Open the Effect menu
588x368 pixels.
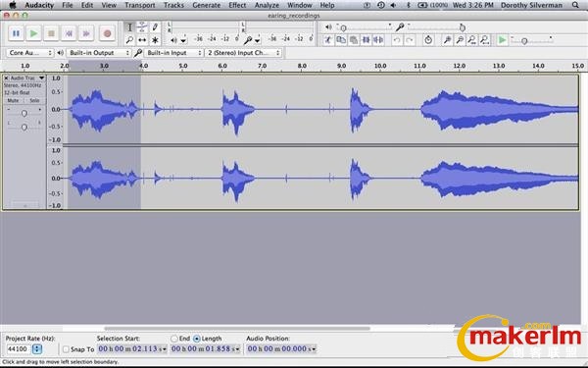tap(237, 5)
